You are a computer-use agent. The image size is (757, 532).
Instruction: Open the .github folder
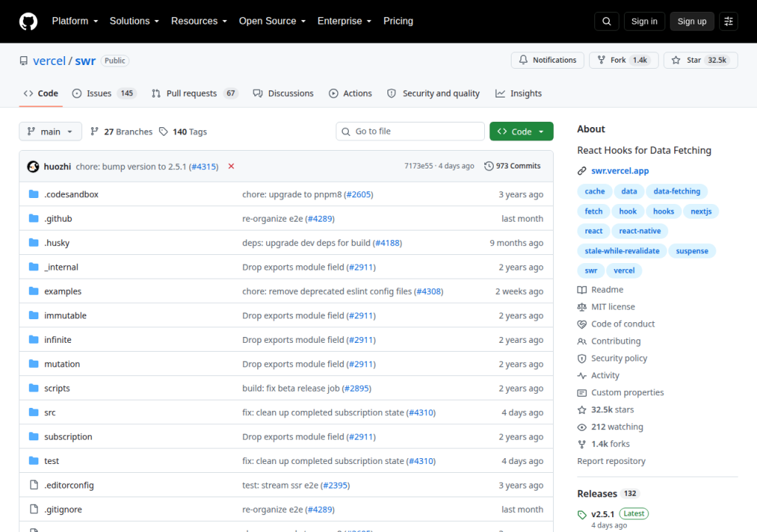click(x=58, y=219)
